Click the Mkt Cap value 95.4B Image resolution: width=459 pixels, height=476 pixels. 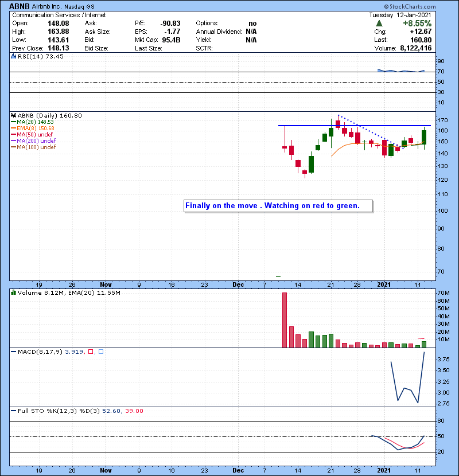172,40
